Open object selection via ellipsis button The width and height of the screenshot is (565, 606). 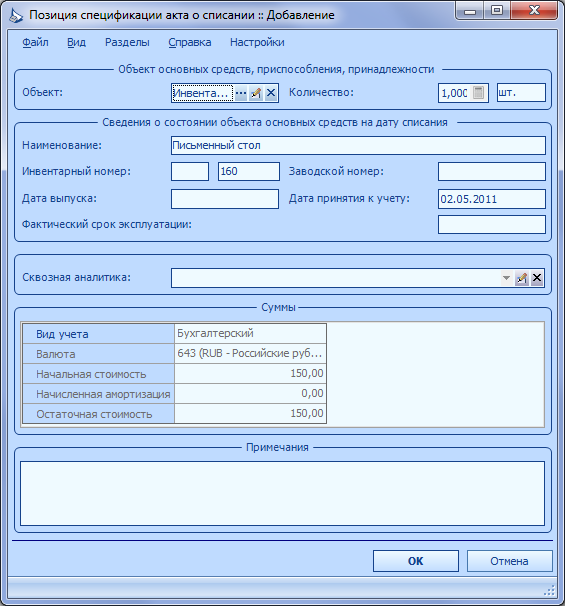coord(241,93)
